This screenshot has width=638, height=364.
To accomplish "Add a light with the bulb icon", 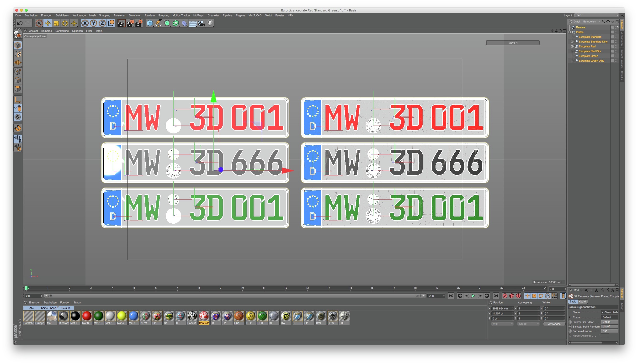I will 210,23.
